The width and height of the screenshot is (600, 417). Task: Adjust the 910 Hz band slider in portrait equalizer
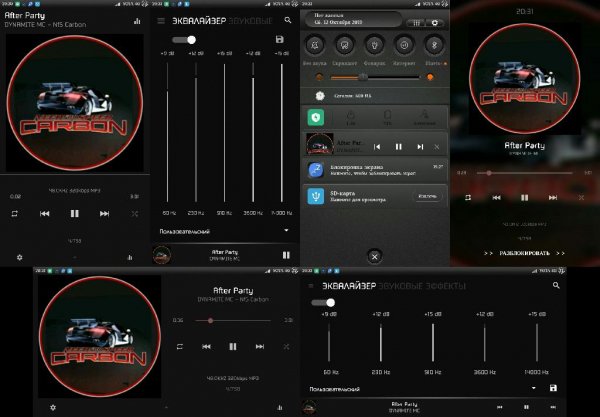(x=225, y=132)
